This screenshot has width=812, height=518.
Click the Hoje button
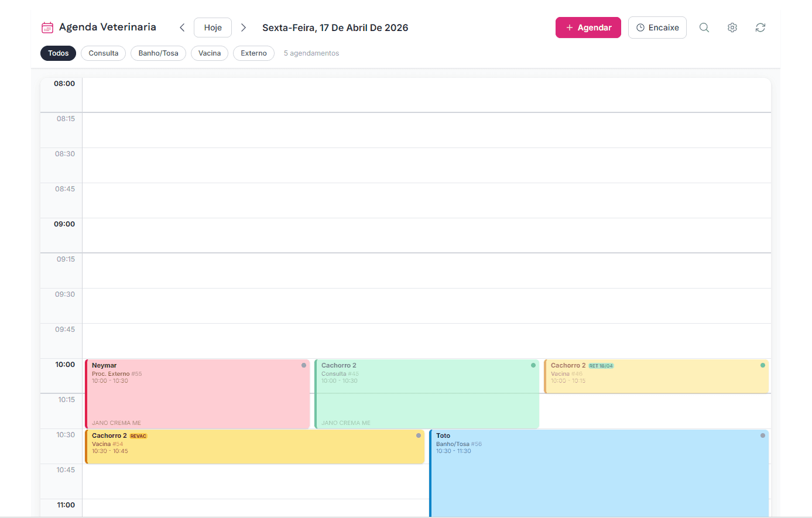tap(213, 28)
